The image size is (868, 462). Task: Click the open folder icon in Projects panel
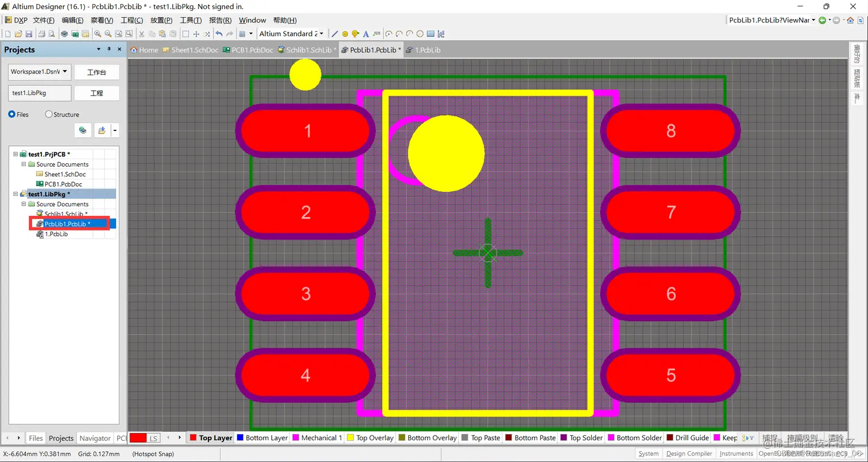point(102,130)
